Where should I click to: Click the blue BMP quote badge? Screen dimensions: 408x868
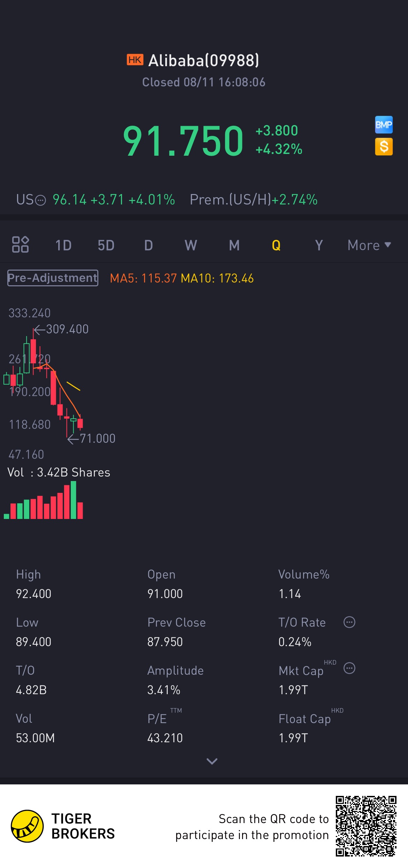(384, 125)
